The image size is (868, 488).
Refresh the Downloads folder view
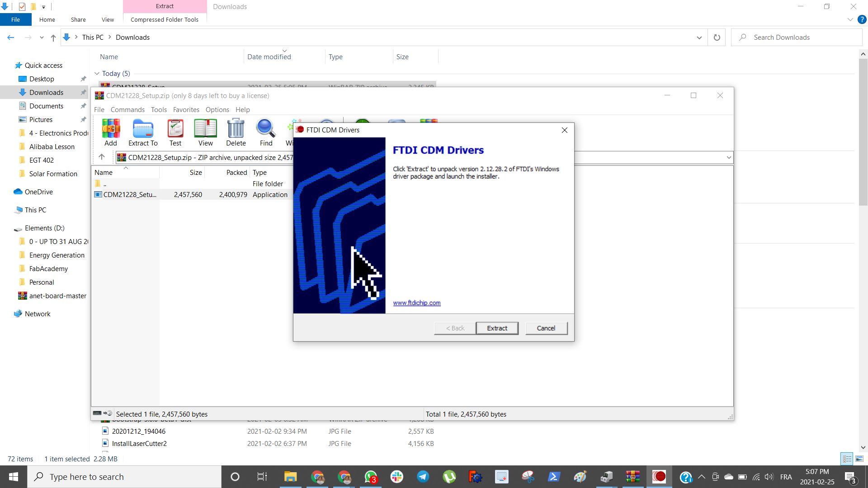[x=717, y=38]
